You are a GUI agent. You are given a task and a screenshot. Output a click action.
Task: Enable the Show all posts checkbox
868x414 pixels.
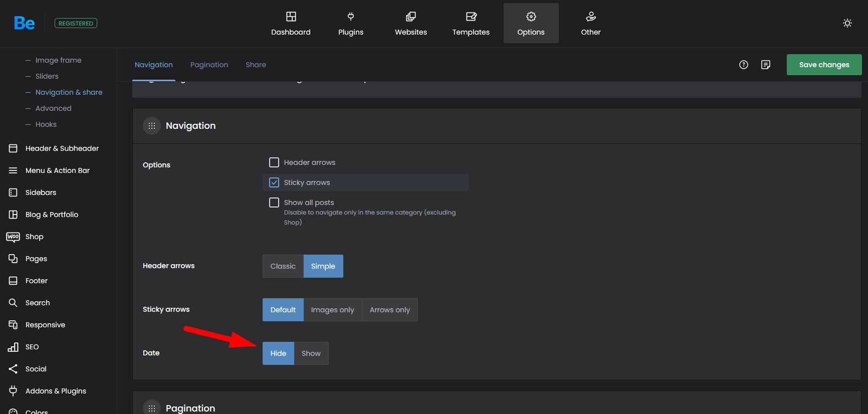[x=274, y=202]
